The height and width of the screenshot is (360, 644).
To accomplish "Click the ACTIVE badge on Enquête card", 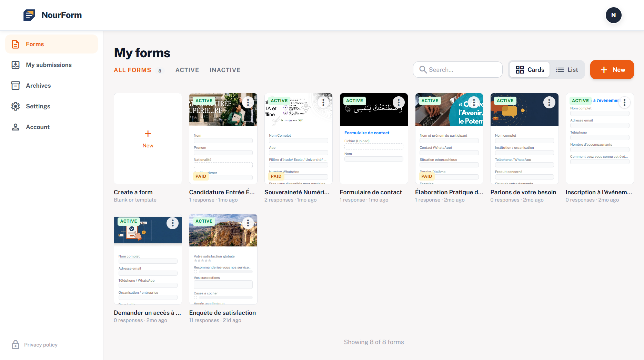I will coord(204,221).
